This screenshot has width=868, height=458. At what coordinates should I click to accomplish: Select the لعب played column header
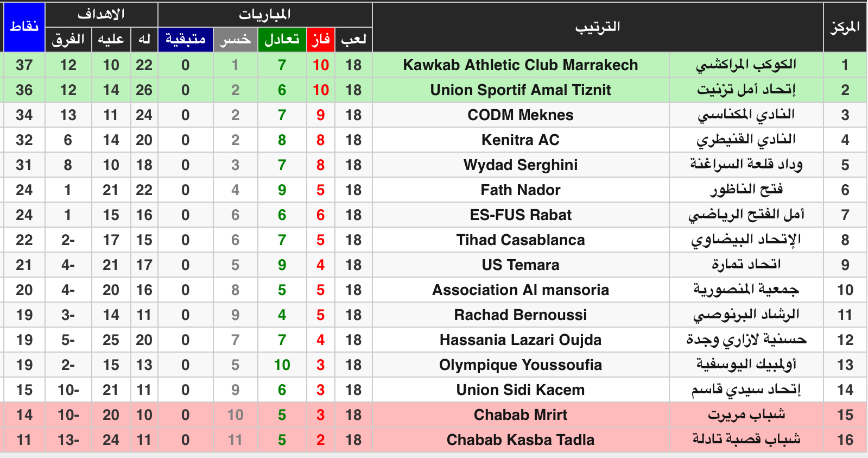[x=353, y=39]
